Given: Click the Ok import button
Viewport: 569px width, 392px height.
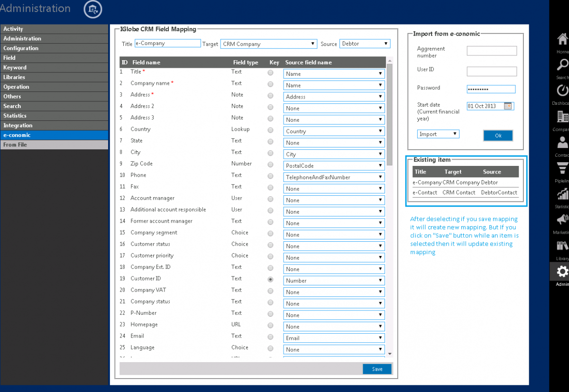Looking at the screenshot, I should tap(498, 136).
